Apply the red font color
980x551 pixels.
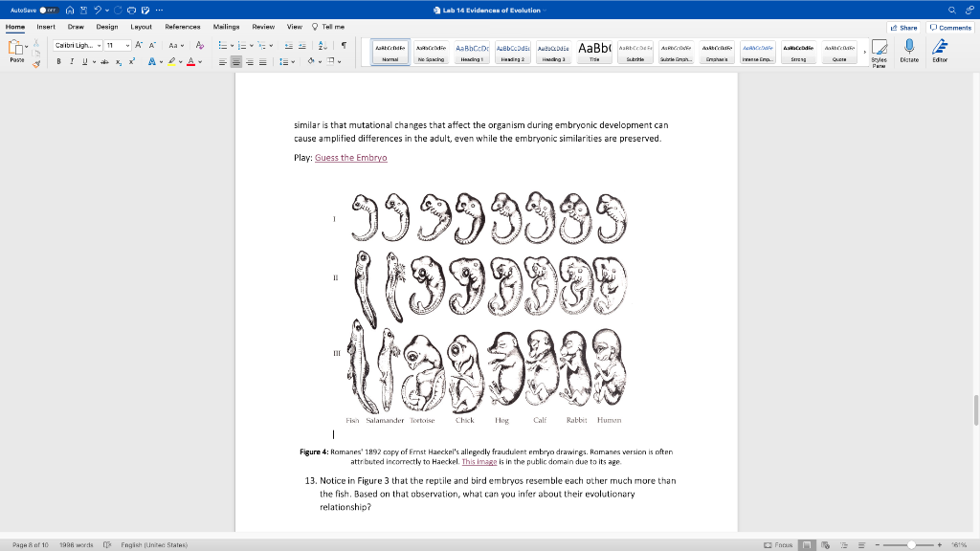pos(191,62)
